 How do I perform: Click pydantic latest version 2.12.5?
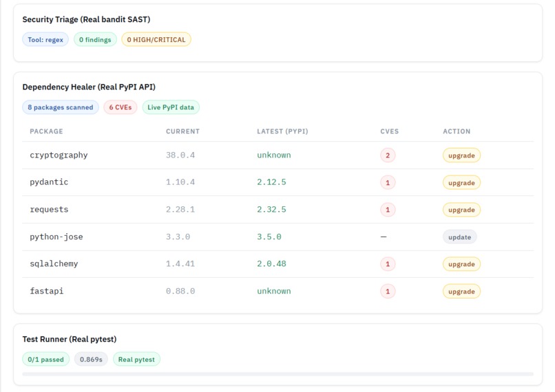271,182
